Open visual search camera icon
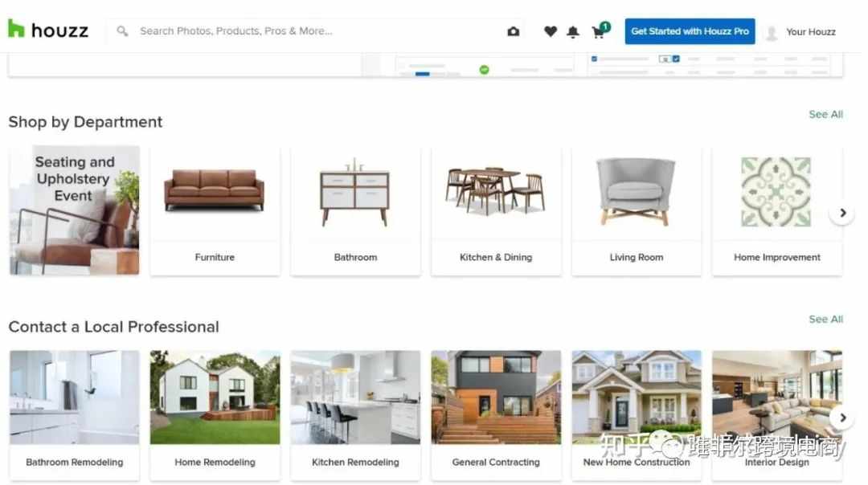This screenshot has width=868, height=485. [x=513, y=31]
